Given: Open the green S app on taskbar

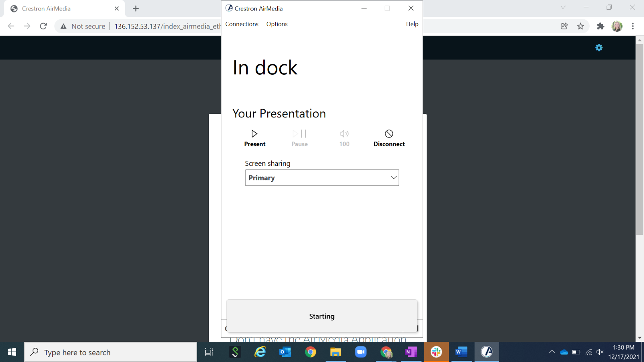Looking at the screenshot, I should coord(235,352).
